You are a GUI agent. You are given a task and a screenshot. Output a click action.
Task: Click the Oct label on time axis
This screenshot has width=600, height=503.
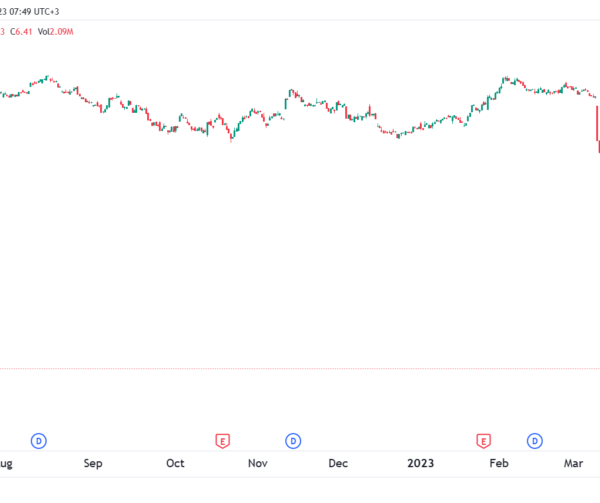pyautogui.click(x=175, y=463)
